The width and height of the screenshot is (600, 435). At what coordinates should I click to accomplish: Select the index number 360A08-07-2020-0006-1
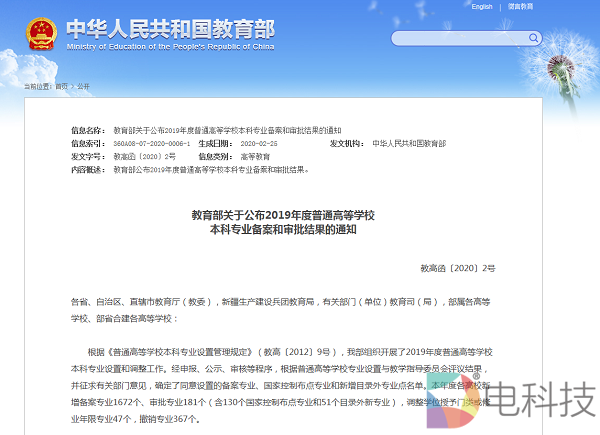click(x=152, y=143)
